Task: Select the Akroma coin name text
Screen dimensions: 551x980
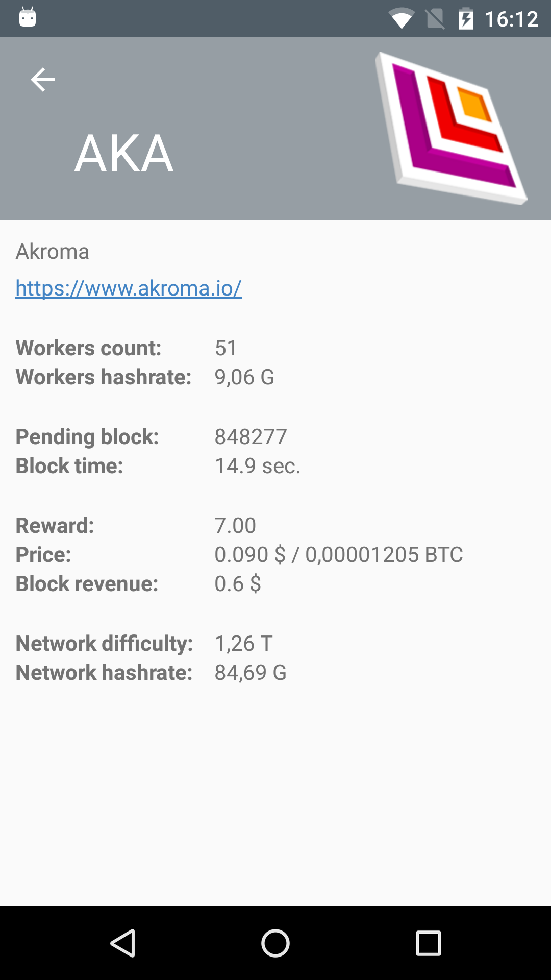Action: pyautogui.click(x=53, y=252)
